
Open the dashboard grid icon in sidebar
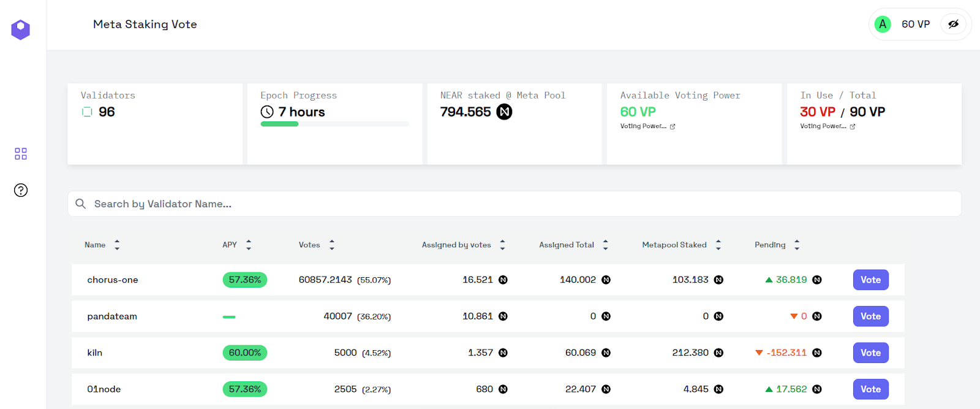coord(21,154)
